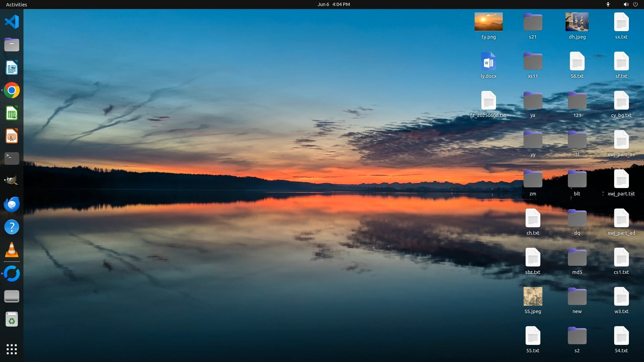Click the volume icon in the top bar

pyautogui.click(x=626, y=4)
